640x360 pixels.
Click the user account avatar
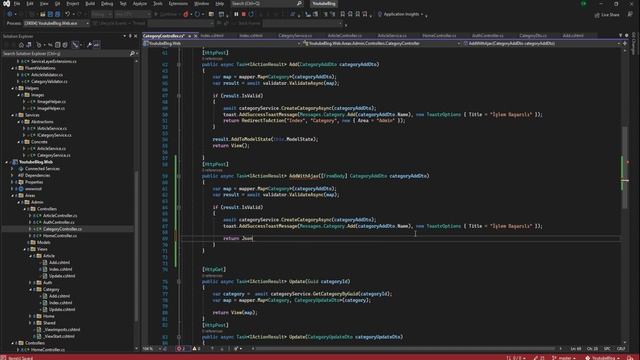(584, 4)
